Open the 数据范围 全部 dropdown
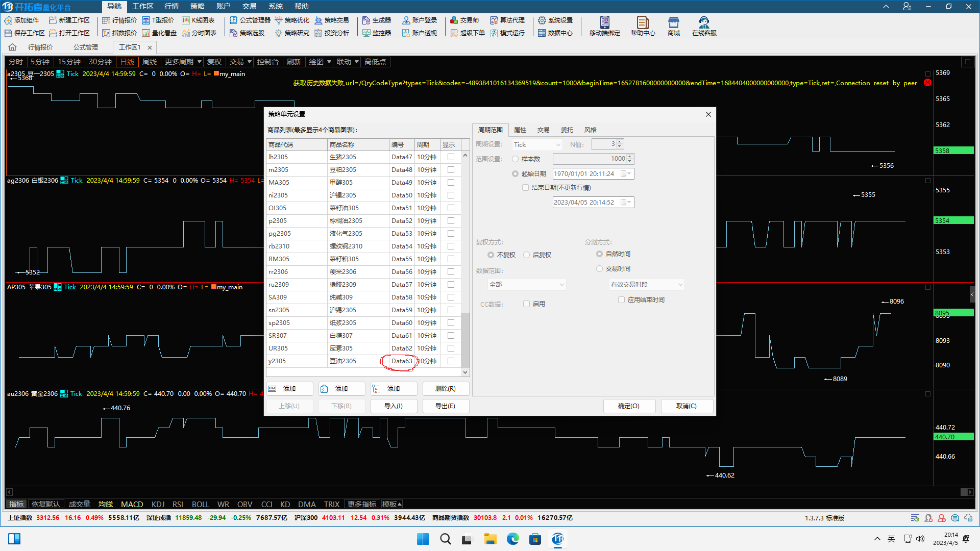The height and width of the screenshot is (551, 980). coord(527,285)
